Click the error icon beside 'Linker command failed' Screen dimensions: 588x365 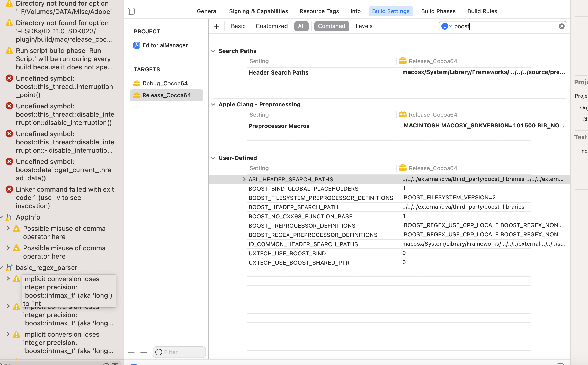[9, 189]
